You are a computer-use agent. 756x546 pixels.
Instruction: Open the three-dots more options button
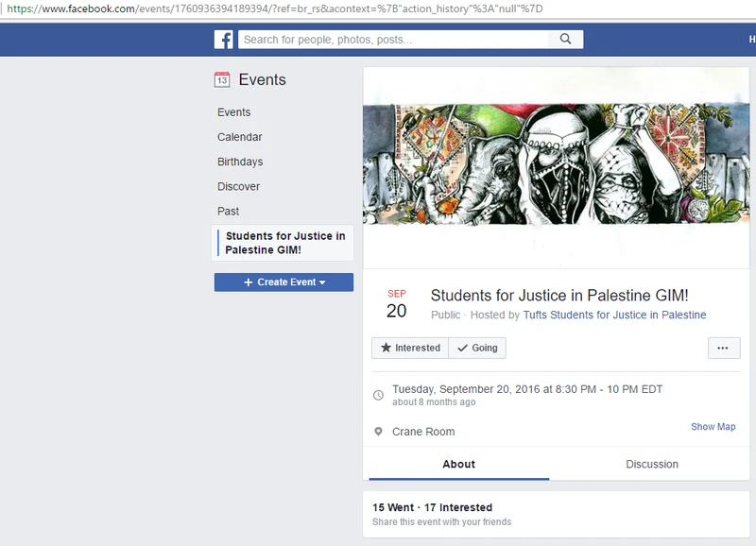click(x=724, y=348)
